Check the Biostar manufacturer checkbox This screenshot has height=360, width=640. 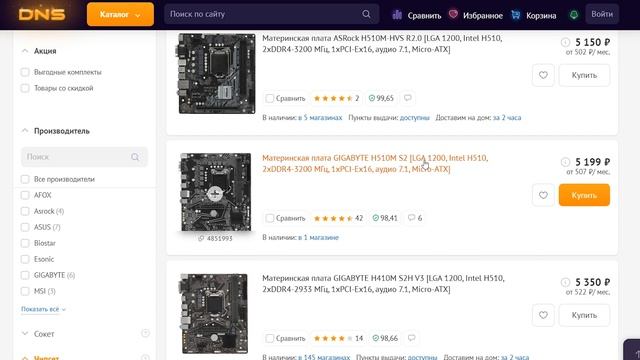25,243
